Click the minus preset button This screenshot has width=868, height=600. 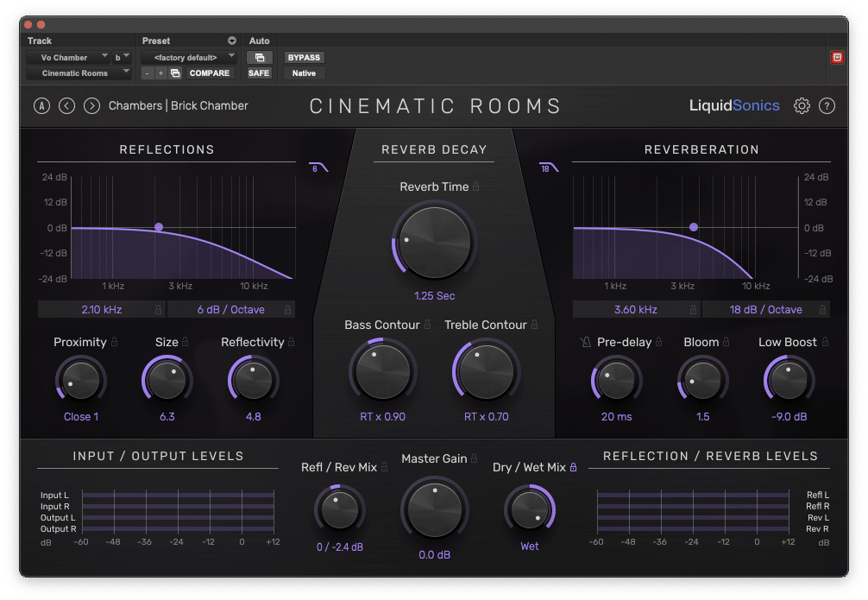tap(148, 73)
